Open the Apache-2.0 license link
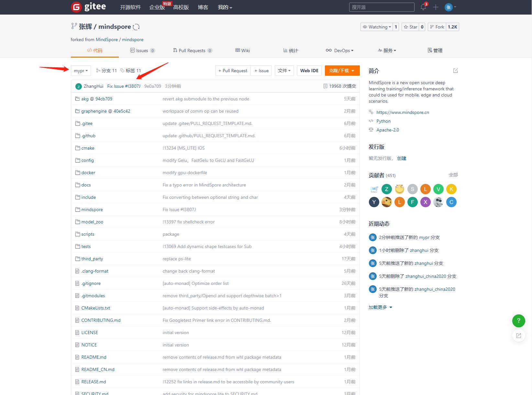The height and width of the screenshot is (395, 532). click(x=388, y=130)
